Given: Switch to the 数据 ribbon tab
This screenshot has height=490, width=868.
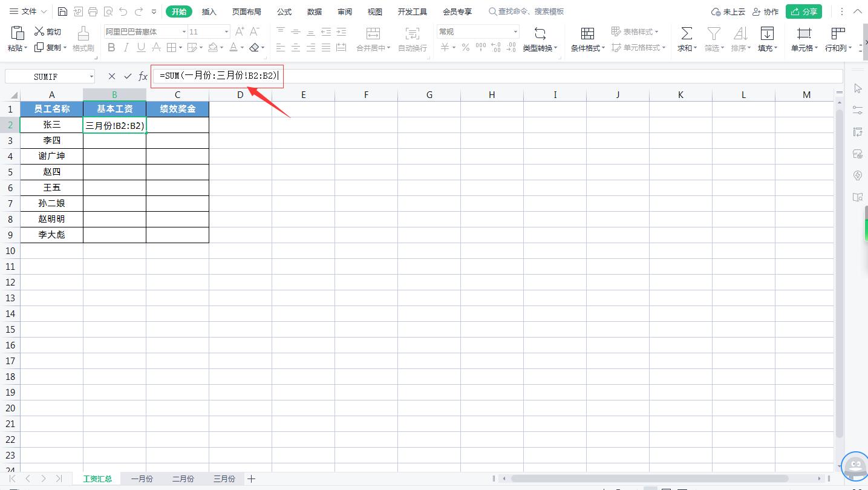Looking at the screenshot, I should point(315,11).
